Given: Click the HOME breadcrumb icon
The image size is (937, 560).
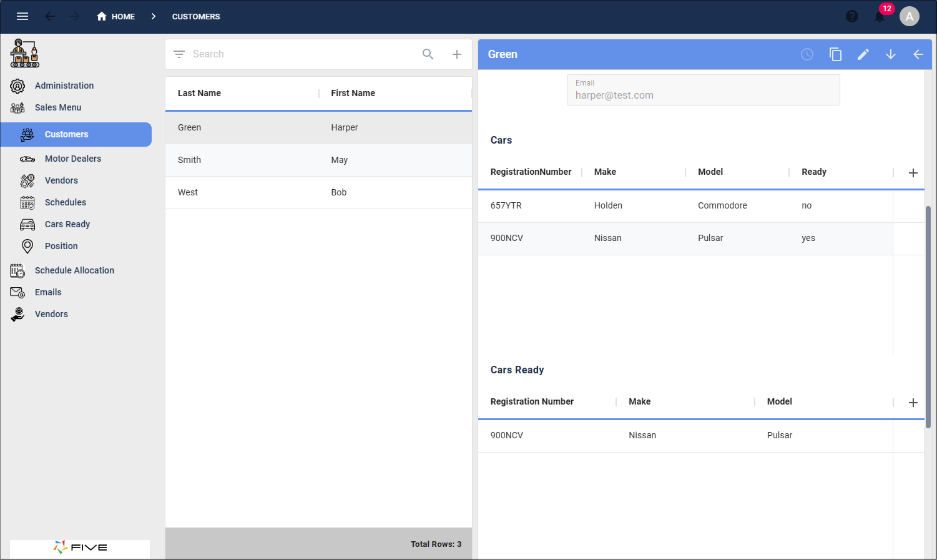Looking at the screenshot, I should (102, 16).
